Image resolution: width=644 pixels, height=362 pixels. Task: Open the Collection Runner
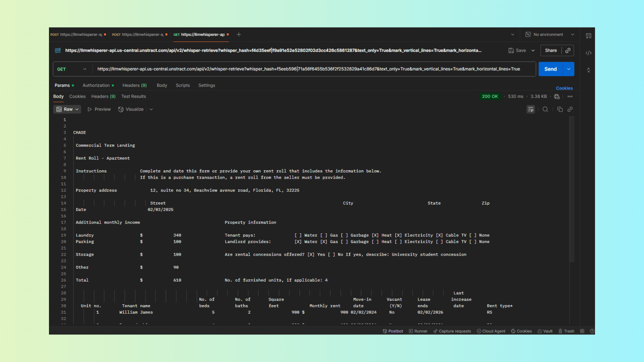coord(418,331)
